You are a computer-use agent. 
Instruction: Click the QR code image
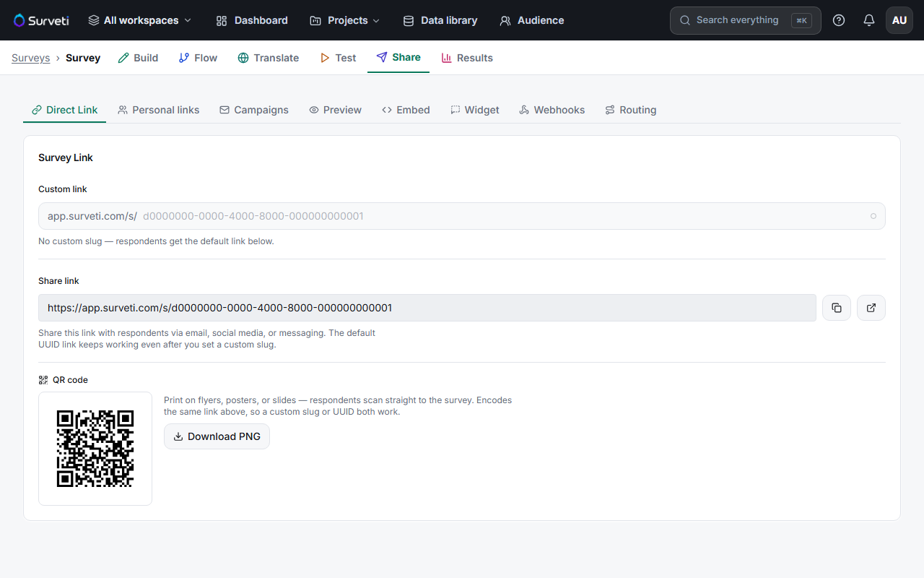pos(95,449)
